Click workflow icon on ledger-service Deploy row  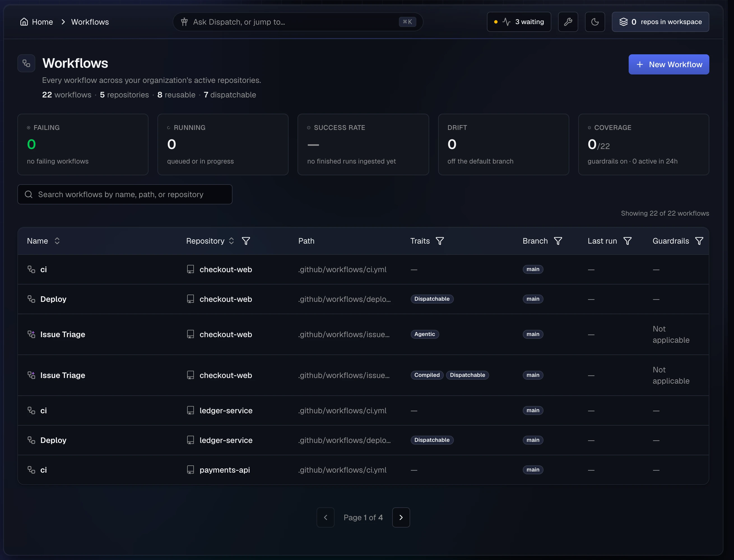click(31, 440)
